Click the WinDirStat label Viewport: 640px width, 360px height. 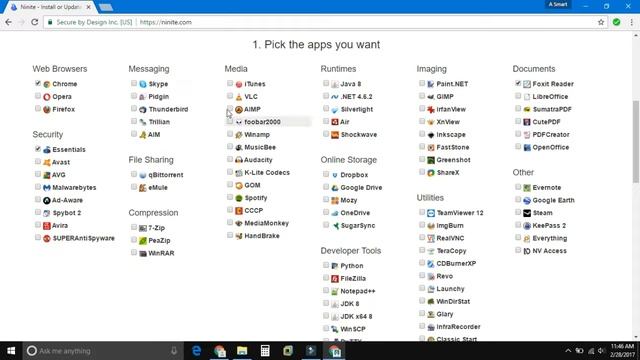point(453,302)
